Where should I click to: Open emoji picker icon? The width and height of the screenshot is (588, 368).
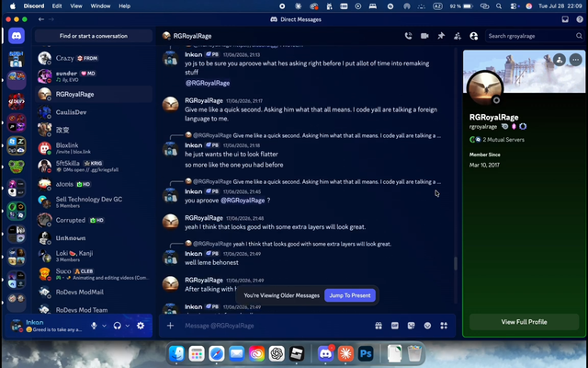(427, 326)
